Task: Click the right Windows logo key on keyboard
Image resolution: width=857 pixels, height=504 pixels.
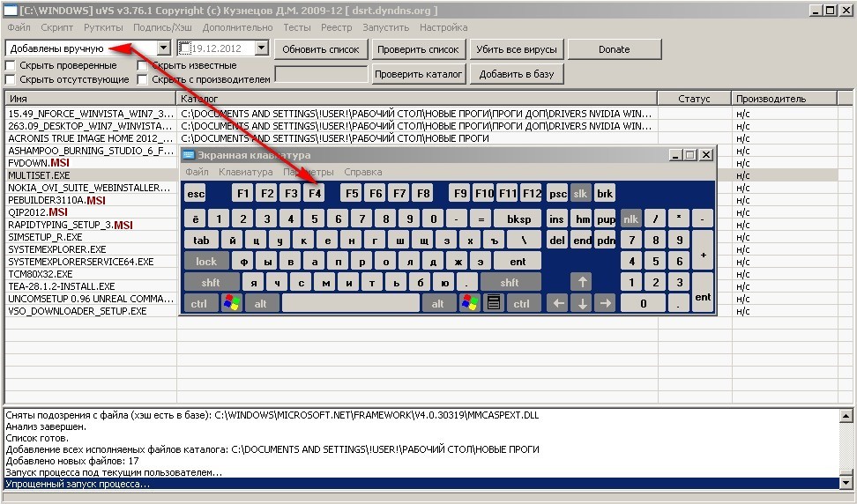Action: pyautogui.click(x=469, y=303)
